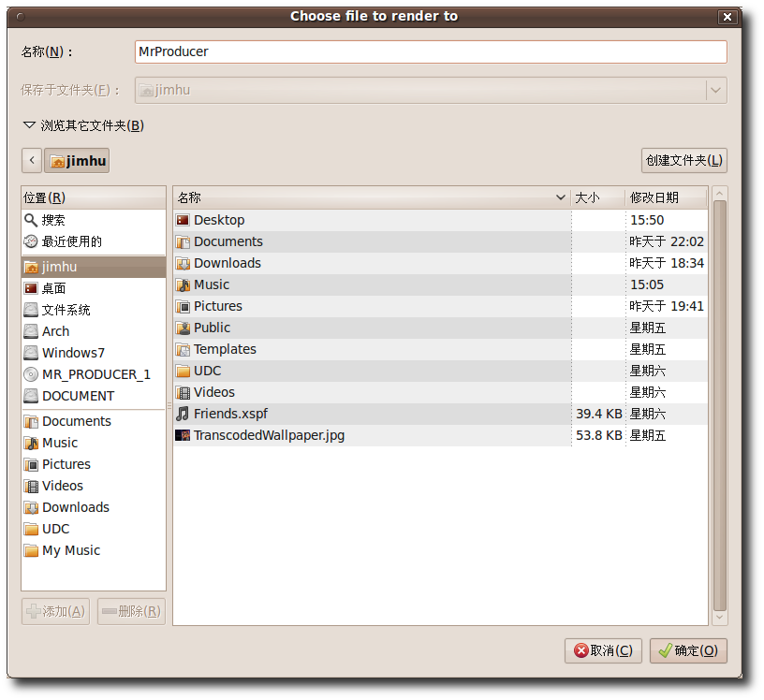Click the 昨天于 19:41 date cell

[x=667, y=306]
